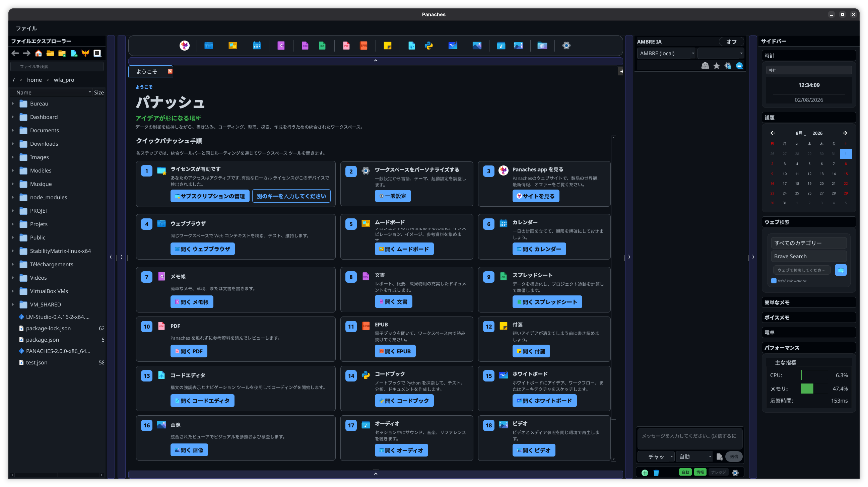868x487 pixels.
Task: Click 別のキーを入力してください button
Action: coord(291,196)
